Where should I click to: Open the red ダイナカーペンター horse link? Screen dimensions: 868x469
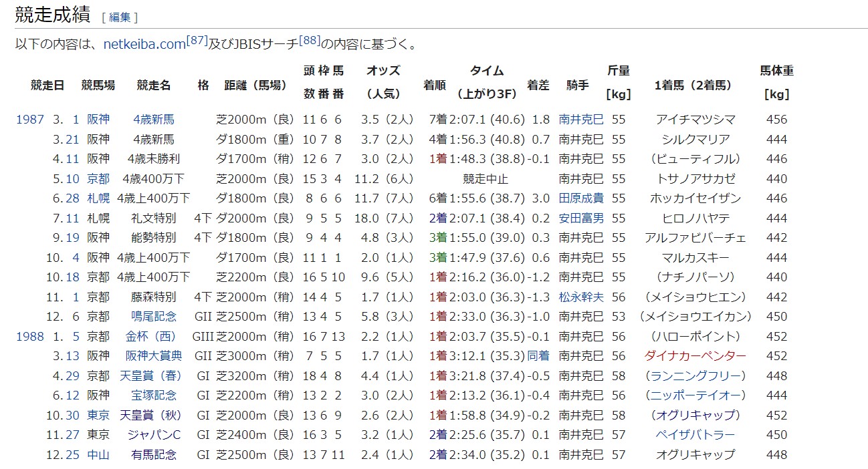point(695,355)
